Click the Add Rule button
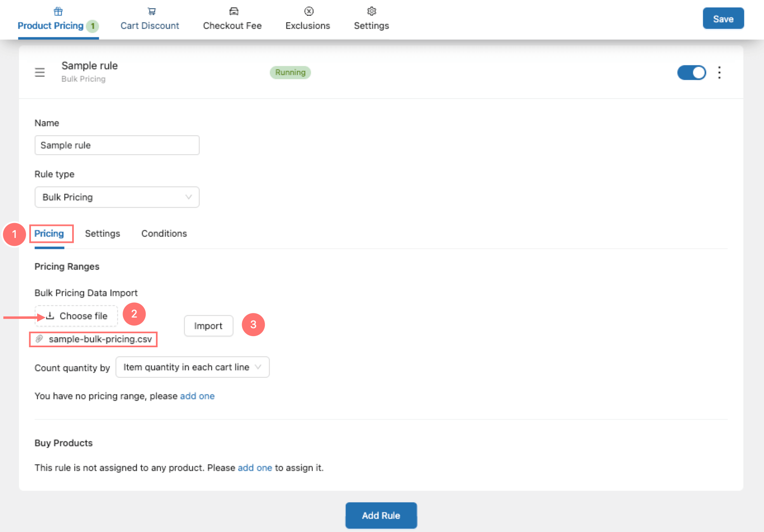 coord(381,516)
